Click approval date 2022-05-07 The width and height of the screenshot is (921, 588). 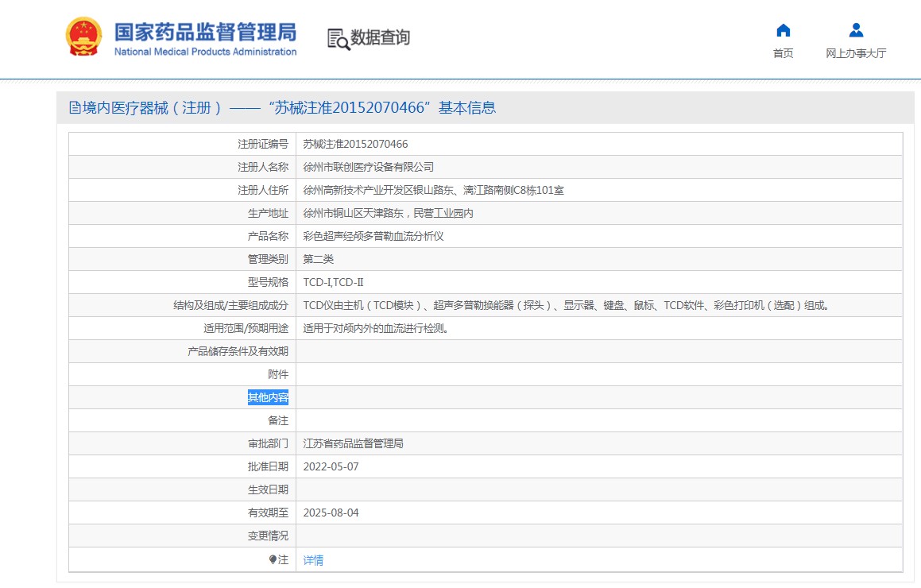click(331, 466)
